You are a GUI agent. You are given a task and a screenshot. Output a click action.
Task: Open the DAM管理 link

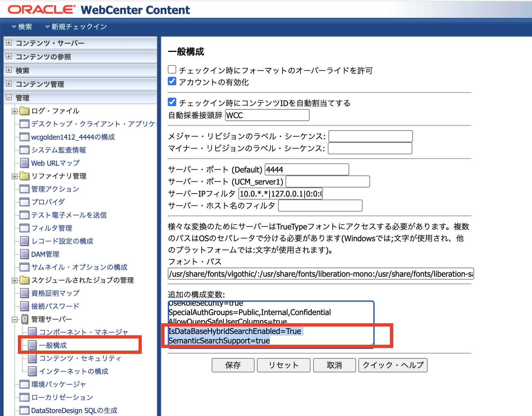45,254
